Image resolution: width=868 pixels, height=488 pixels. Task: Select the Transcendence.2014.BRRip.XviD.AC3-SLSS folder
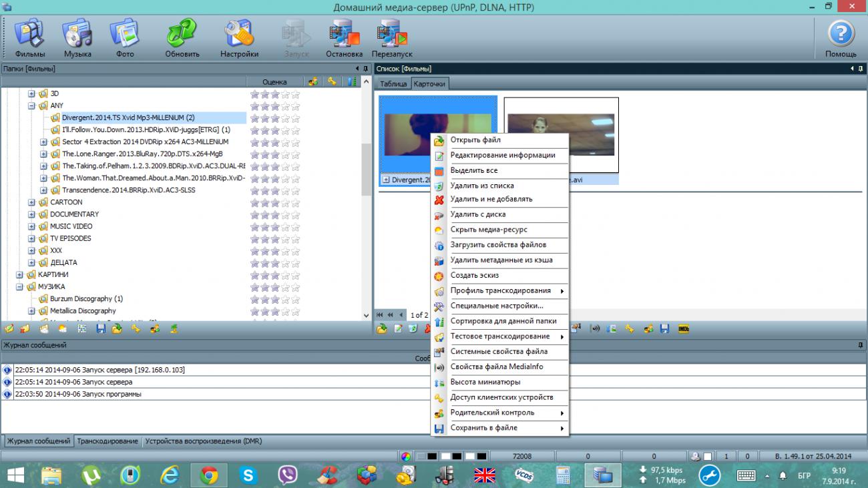pyautogui.click(x=128, y=190)
